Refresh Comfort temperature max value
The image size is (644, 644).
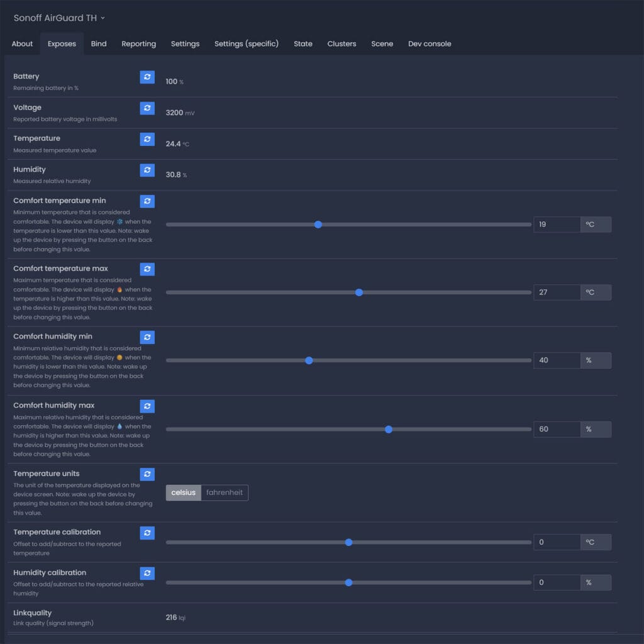point(147,269)
